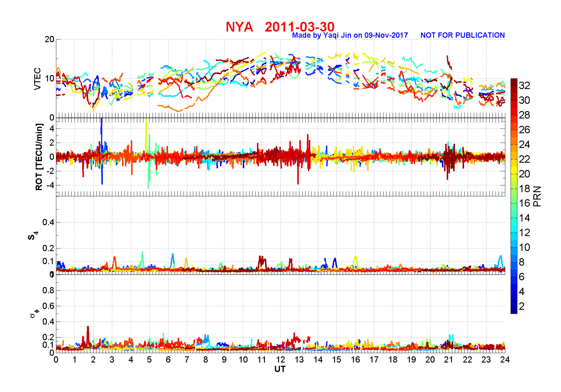Viewport: 561px width, 392px height.
Task: Click x-axis tick label 21
Action: pos(449,360)
